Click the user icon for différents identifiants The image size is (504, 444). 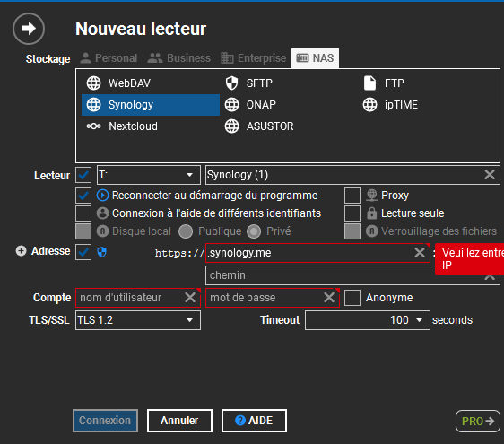point(102,213)
